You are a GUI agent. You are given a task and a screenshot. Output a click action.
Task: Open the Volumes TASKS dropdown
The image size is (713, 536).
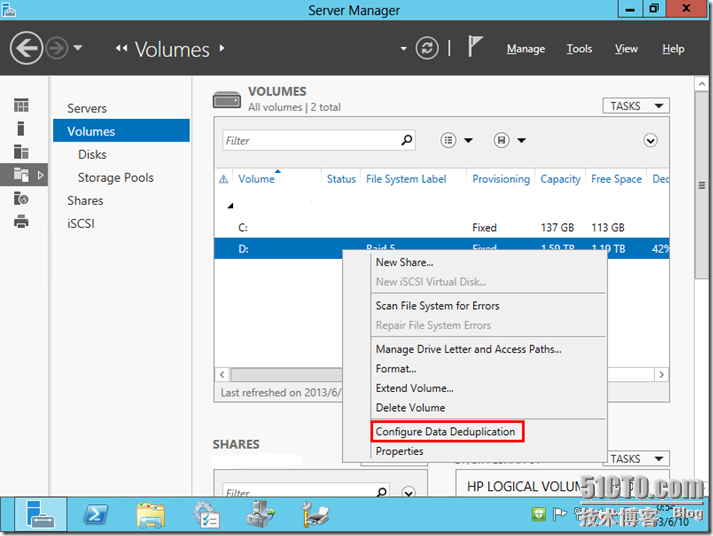click(x=636, y=106)
